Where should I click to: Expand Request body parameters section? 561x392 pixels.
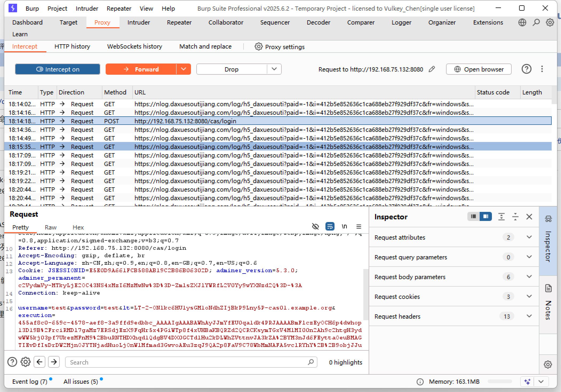529,277
